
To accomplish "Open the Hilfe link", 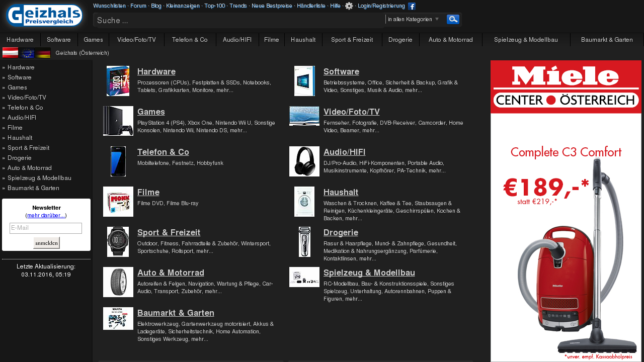I will click(x=335, y=6).
